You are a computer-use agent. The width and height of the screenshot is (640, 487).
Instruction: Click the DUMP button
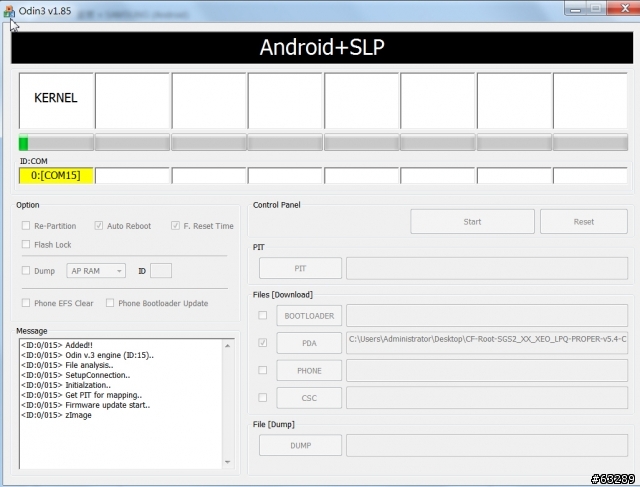point(300,445)
